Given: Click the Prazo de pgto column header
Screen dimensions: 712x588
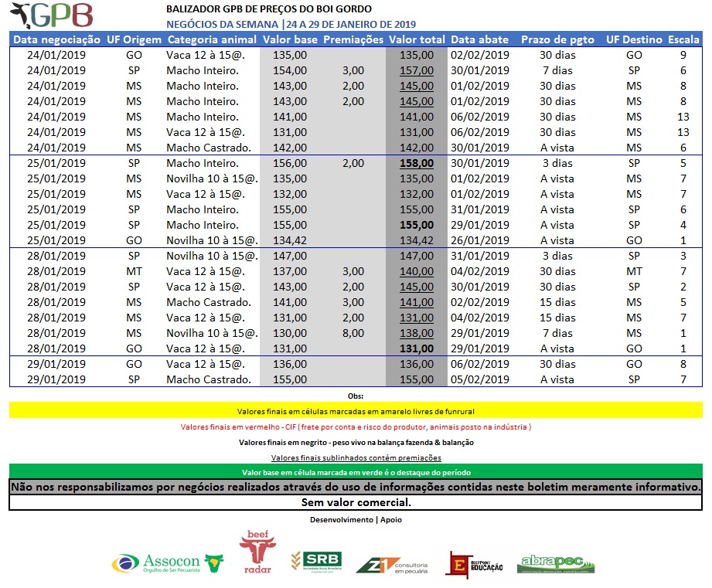Looking at the screenshot, I should point(557,39).
